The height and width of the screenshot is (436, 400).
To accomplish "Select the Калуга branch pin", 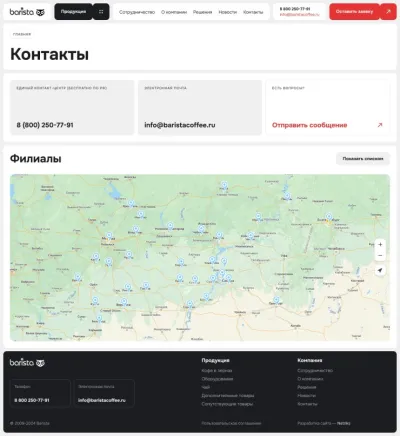I will 96,256.
